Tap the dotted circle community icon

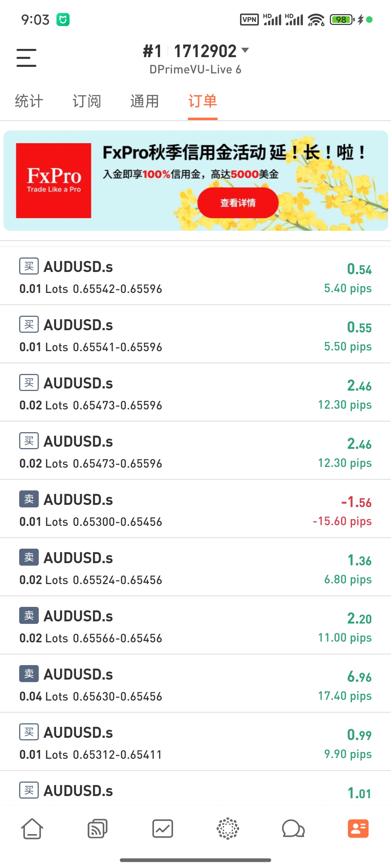pyautogui.click(x=228, y=829)
